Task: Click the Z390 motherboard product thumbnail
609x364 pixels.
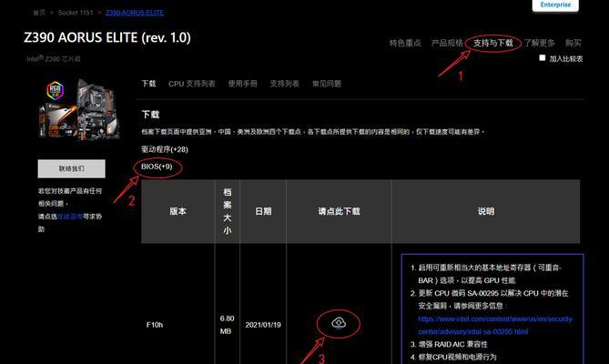Action: tap(79, 108)
